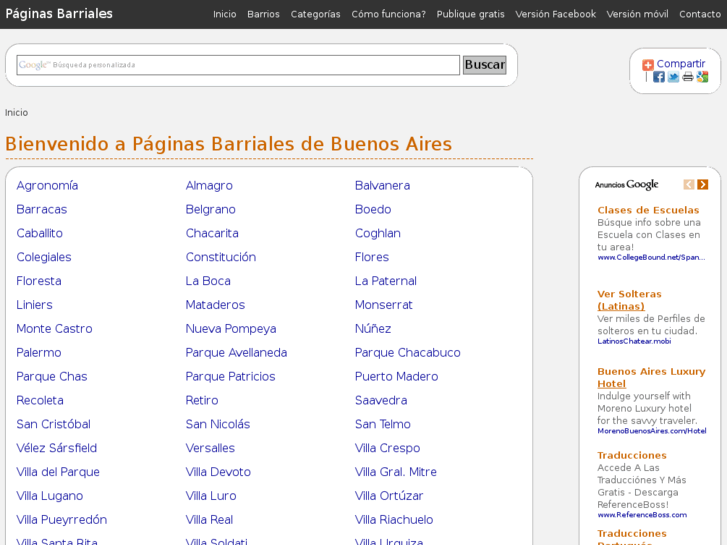Click the next ads arrow icon
This screenshot has width=727, height=545.
click(703, 185)
